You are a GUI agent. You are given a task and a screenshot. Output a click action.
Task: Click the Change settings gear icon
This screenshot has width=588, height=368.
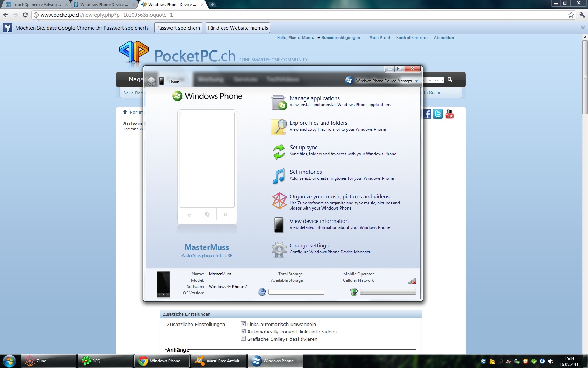(279, 250)
